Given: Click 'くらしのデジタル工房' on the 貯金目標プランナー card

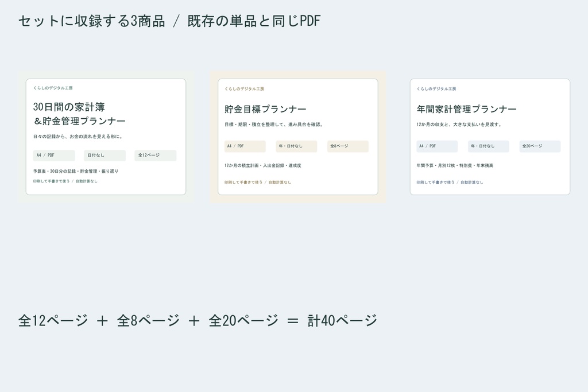Looking at the screenshot, I should (245, 89).
